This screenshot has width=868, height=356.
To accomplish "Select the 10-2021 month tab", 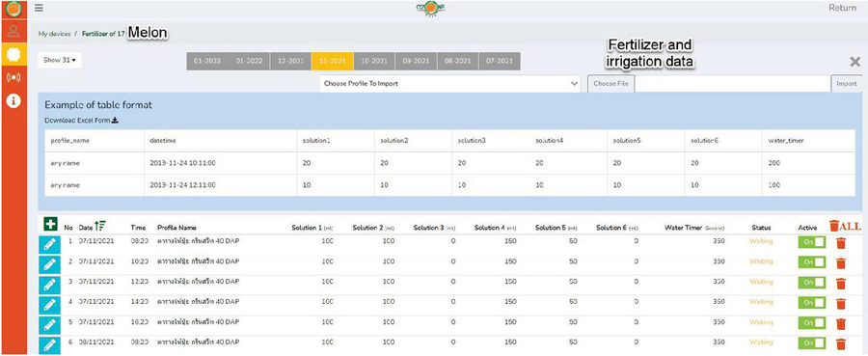I will tap(374, 62).
